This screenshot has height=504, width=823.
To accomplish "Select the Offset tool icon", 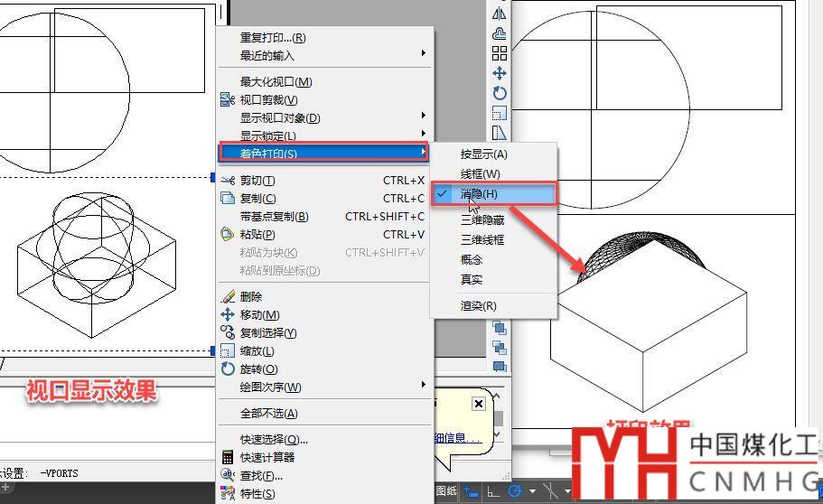I will (500, 33).
